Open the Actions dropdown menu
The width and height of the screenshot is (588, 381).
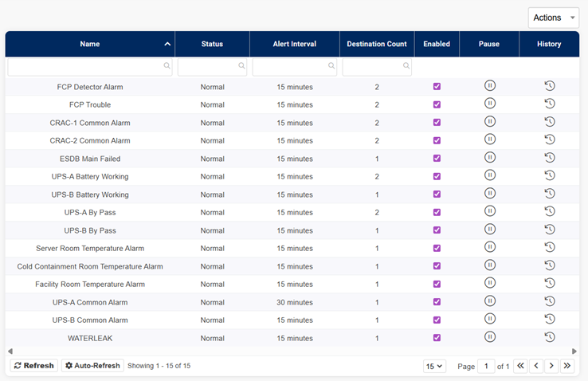(553, 18)
